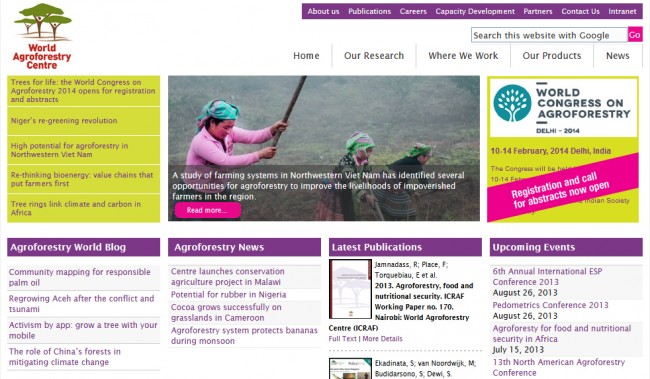Open the Partners menu item
The height and width of the screenshot is (379, 650).
pyautogui.click(x=538, y=11)
